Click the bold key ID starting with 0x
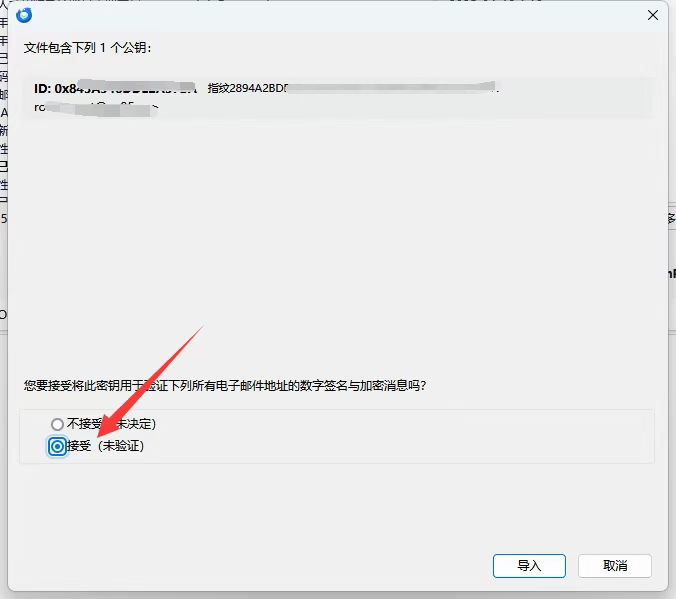Screen dimensions: 676x599 pos(110,89)
